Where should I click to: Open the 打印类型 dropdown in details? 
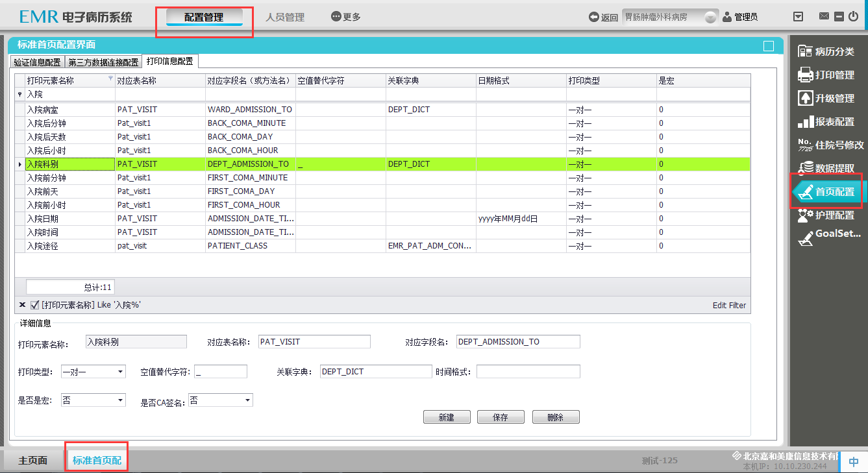[121, 372]
